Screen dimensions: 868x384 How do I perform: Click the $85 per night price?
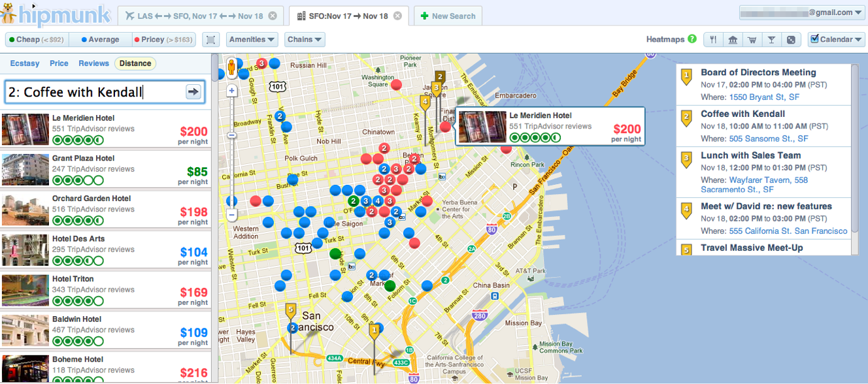[x=197, y=172]
